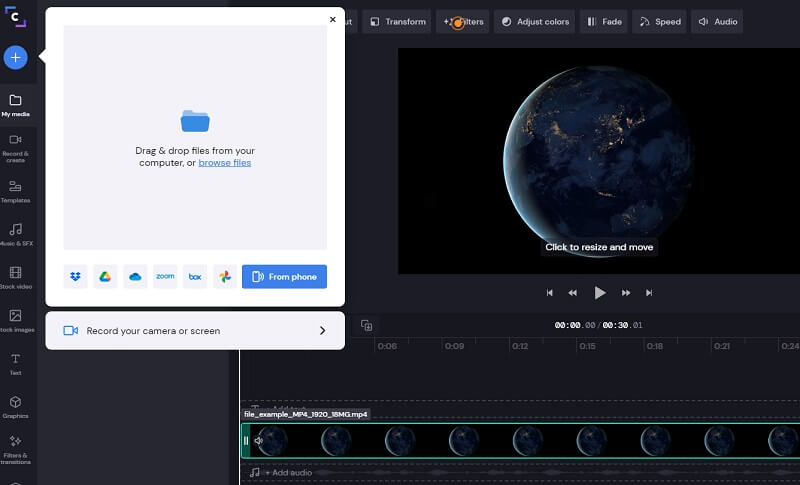800x485 pixels.
Task: Click the Clipchamp logo icon
Action: coord(16,17)
